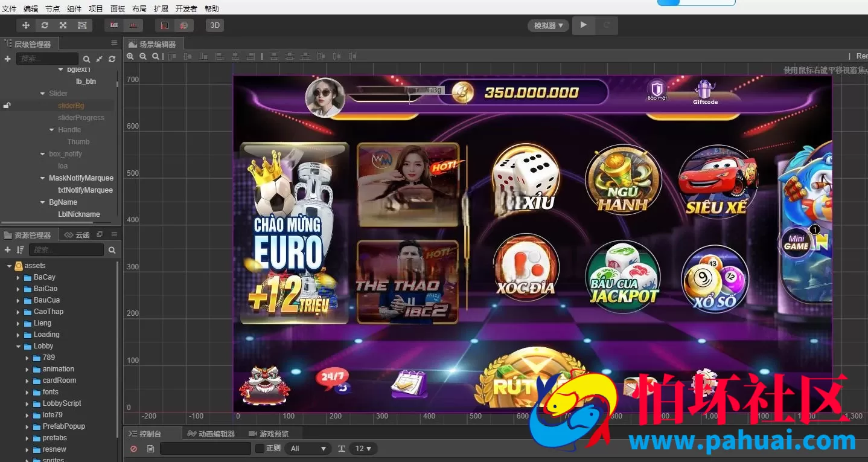Select the rect transform tool
Image resolution: width=868 pixels, height=462 pixels.
(82, 25)
